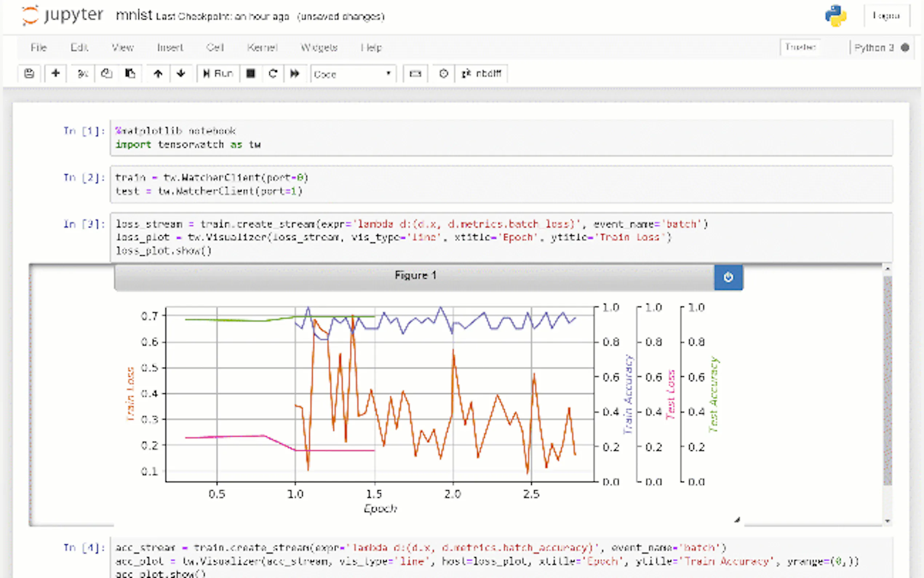
Task: Run the selected cell
Action: pyautogui.click(x=218, y=74)
